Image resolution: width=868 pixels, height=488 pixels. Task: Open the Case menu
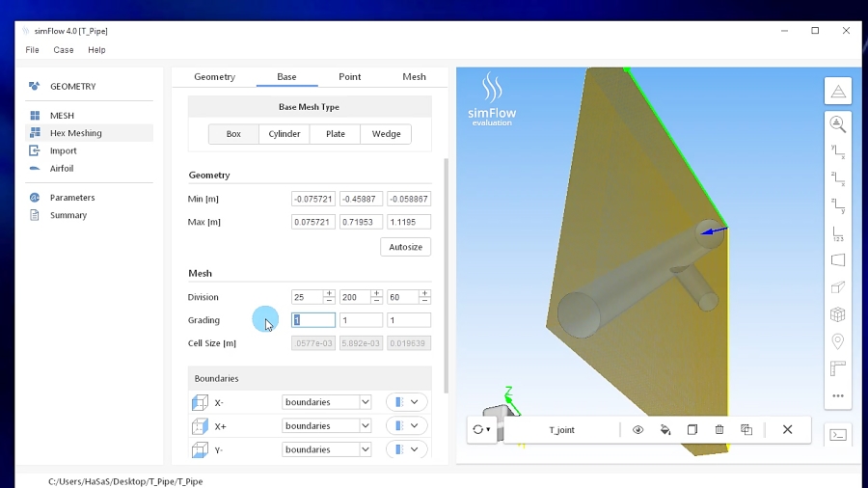point(64,50)
